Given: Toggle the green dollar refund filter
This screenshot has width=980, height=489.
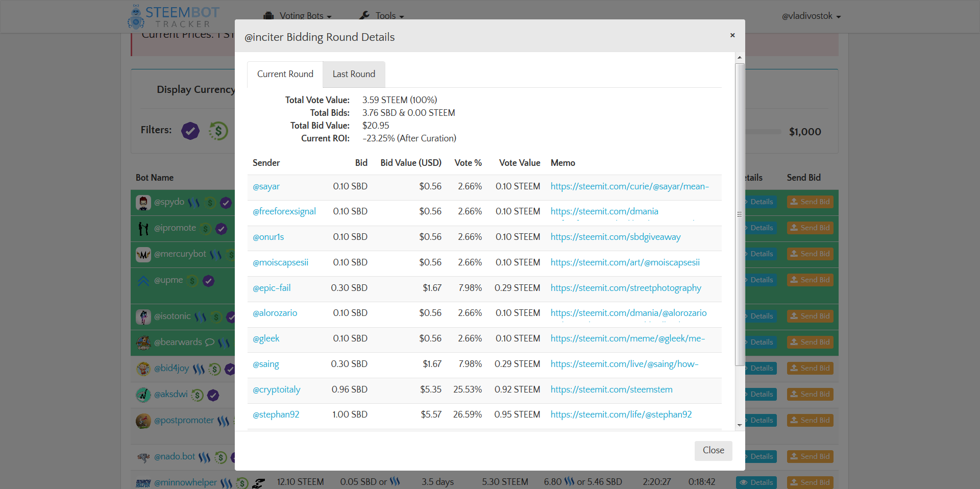Looking at the screenshot, I should pyautogui.click(x=218, y=131).
